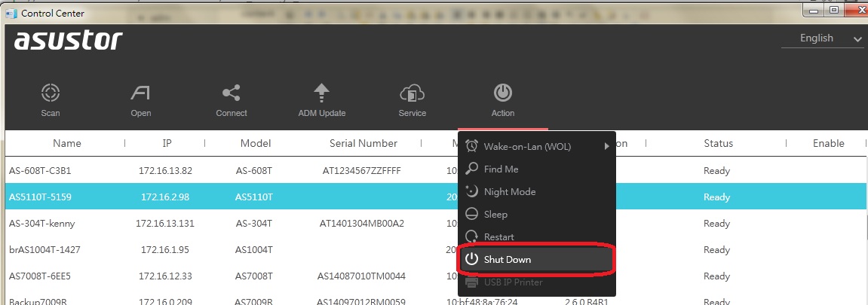Click the AS7008T model cell

click(x=253, y=276)
